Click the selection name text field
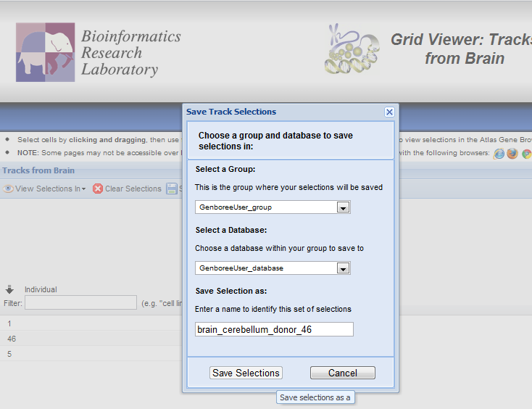 pos(274,329)
